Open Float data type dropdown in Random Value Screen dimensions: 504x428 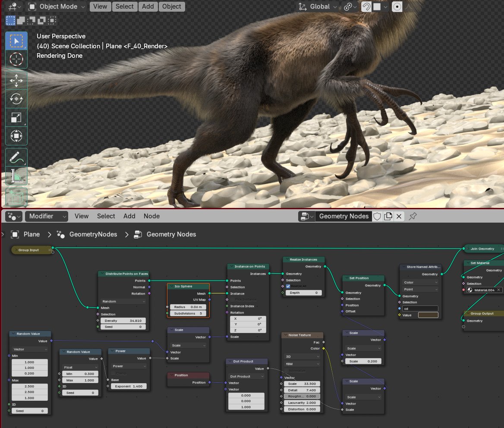[x=80, y=367]
